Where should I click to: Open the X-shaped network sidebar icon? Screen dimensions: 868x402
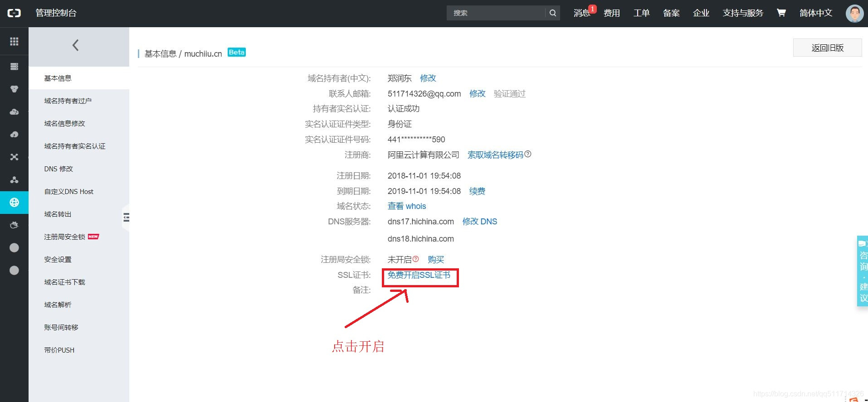(x=14, y=157)
